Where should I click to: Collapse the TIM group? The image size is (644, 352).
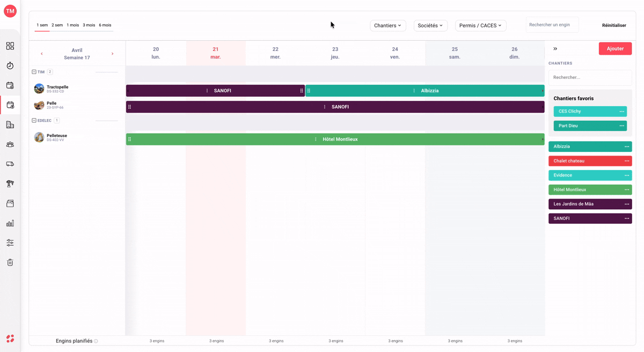pos(34,72)
